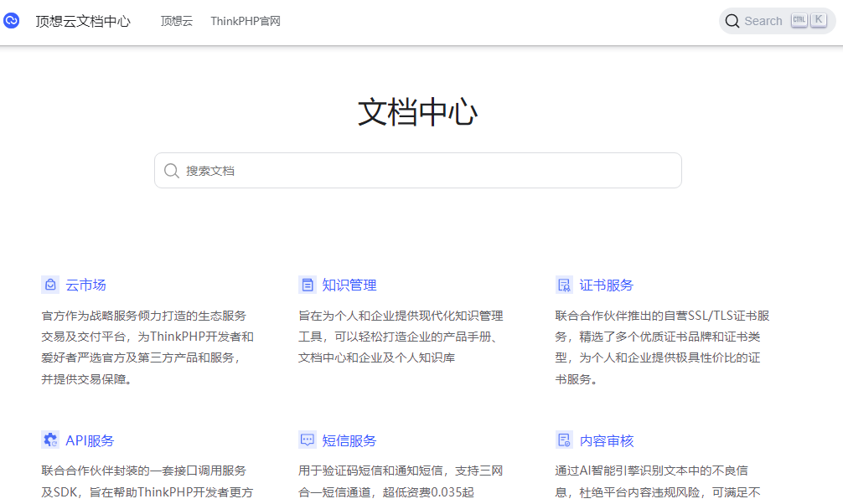Open the 云市场 documentation link
The image size is (843, 504).
point(85,285)
